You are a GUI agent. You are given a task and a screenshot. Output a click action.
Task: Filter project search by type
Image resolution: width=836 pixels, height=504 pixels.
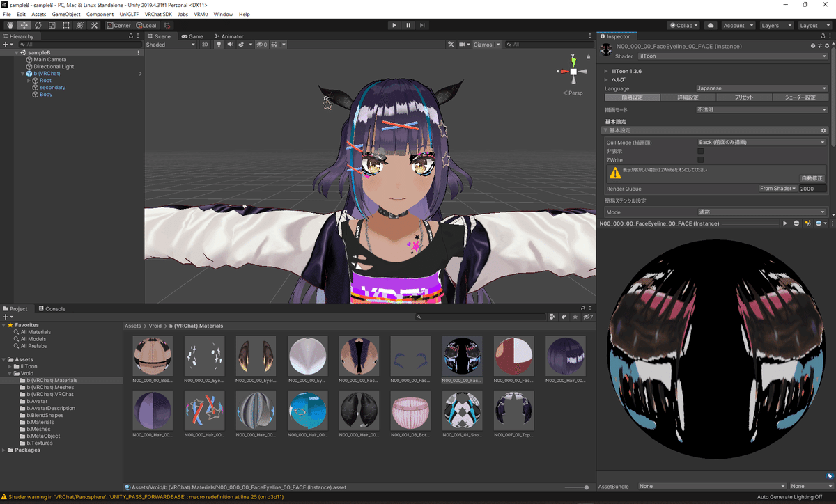coord(552,317)
